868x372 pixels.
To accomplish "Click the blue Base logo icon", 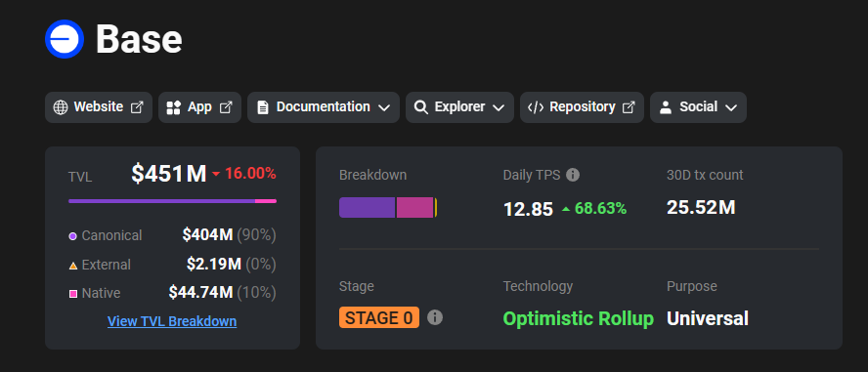I will [65, 39].
